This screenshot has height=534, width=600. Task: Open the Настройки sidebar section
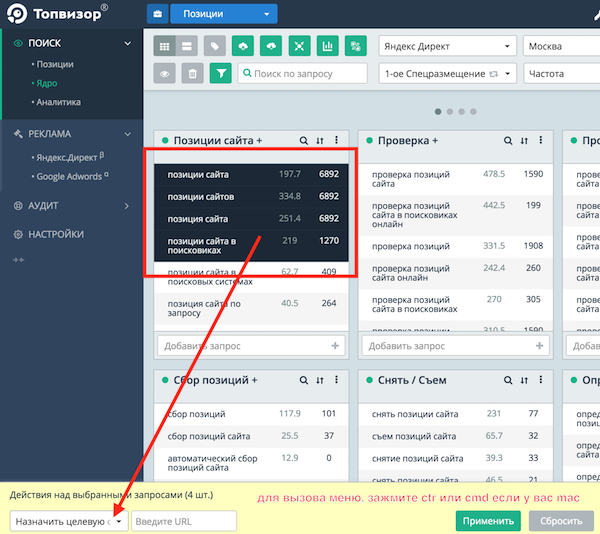click(56, 234)
